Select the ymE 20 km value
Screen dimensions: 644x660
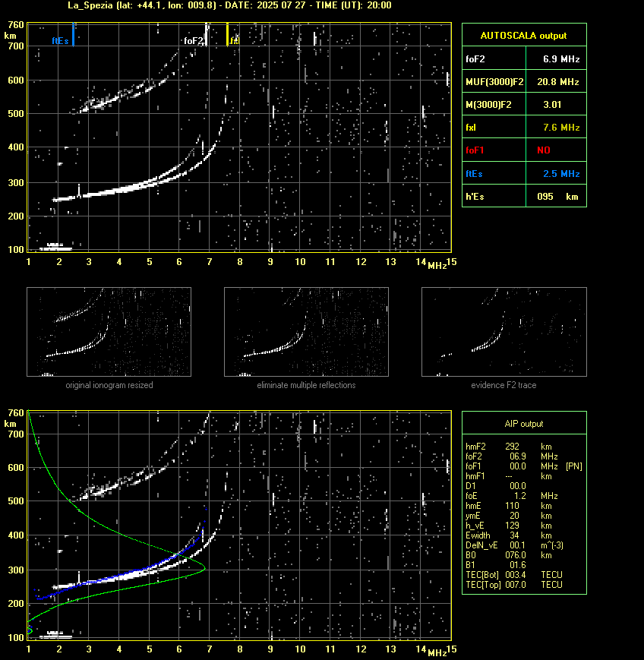(x=514, y=516)
